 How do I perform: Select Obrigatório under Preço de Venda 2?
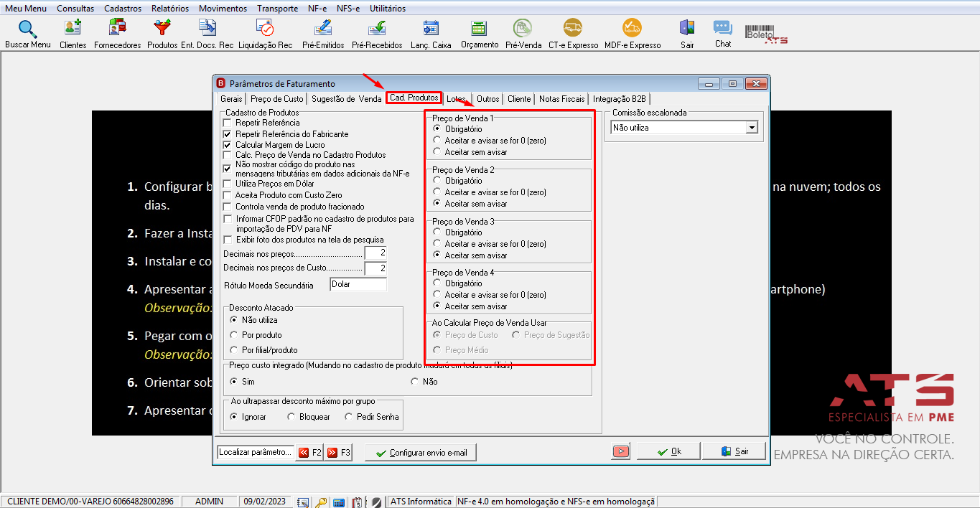click(437, 181)
